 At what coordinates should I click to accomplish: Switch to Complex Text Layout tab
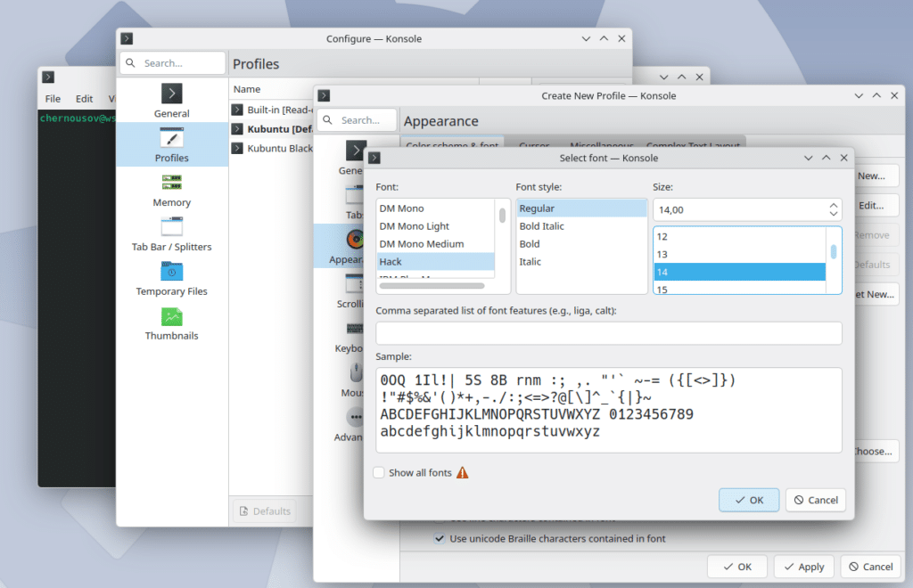click(693, 144)
